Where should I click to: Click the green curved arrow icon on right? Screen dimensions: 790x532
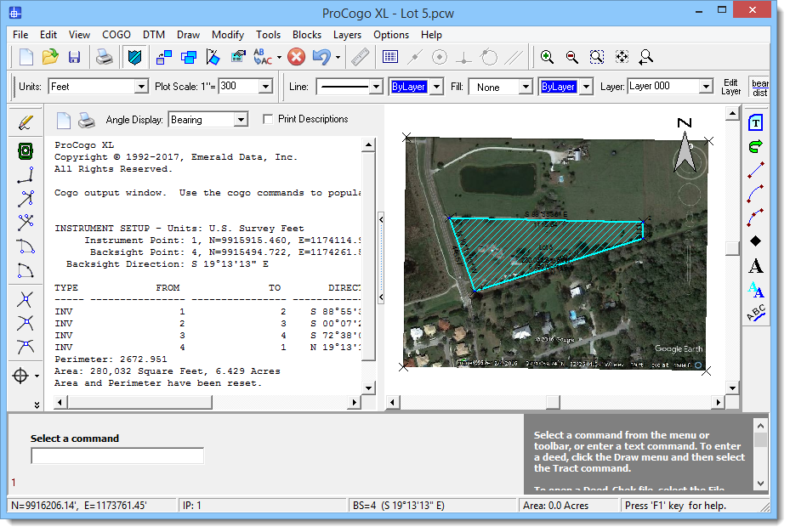pyautogui.click(x=755, y=146)
